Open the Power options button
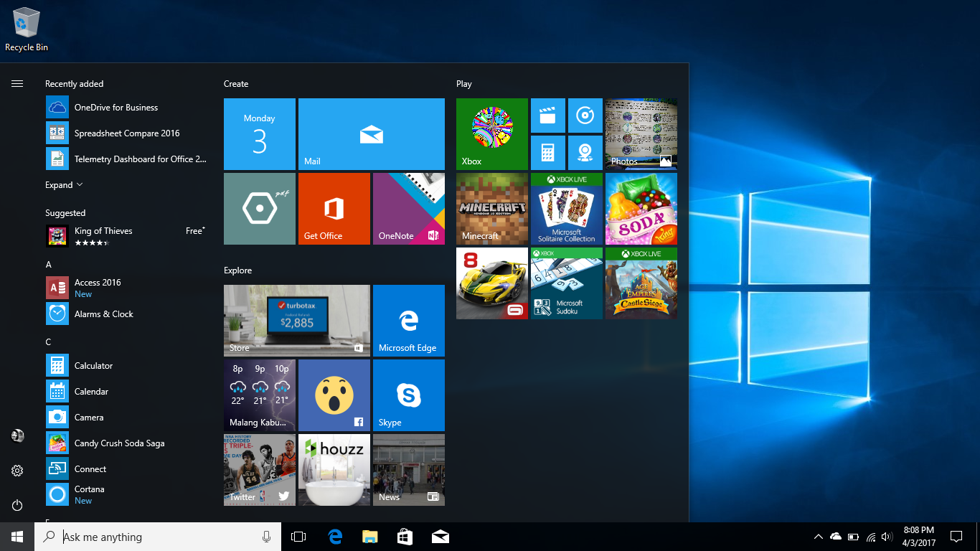Image resolution: width=980 pixels, height=551 pixels. point(17,505)
